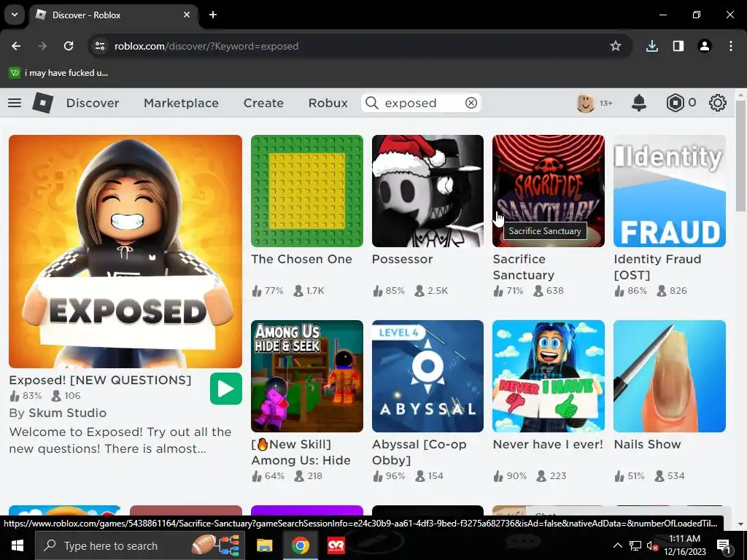Open the Possessor game title

pos(402,259)
